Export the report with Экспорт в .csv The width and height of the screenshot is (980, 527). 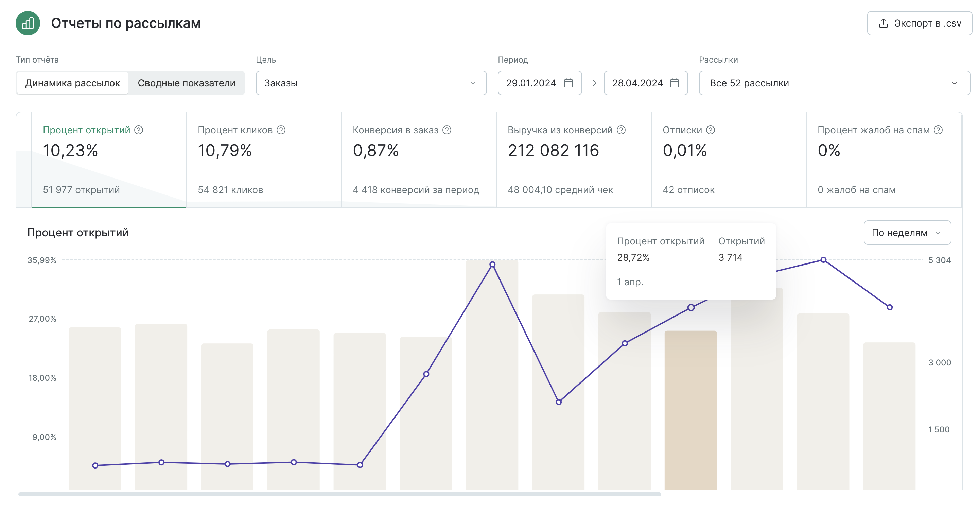pyautogui.click(x=920, y=23)
